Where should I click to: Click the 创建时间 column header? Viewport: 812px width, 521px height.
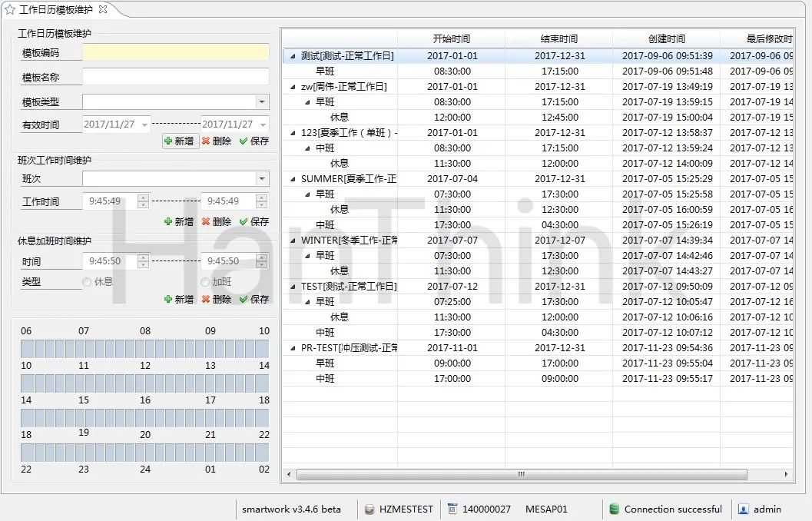(666, 38)
